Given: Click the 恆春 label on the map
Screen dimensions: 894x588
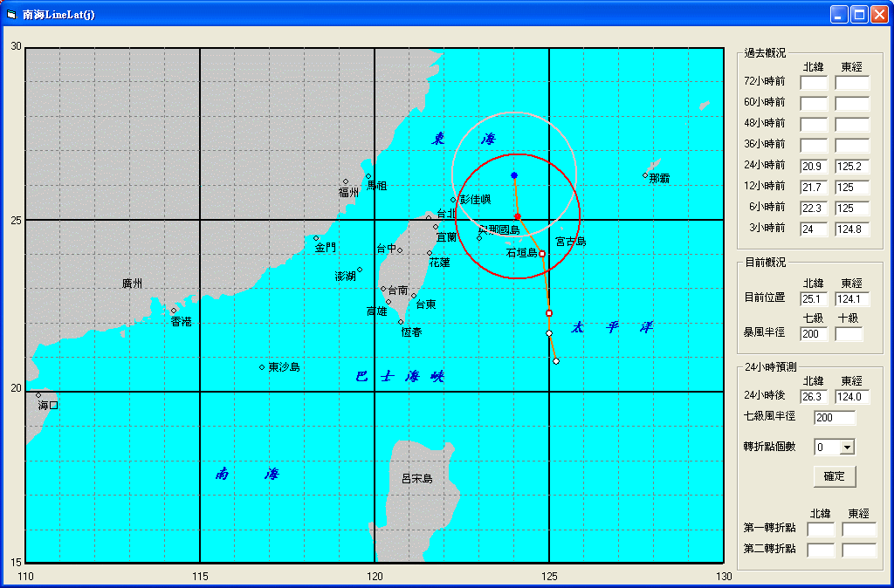Looking at the screenshot, I should click(x=412, y=332).
